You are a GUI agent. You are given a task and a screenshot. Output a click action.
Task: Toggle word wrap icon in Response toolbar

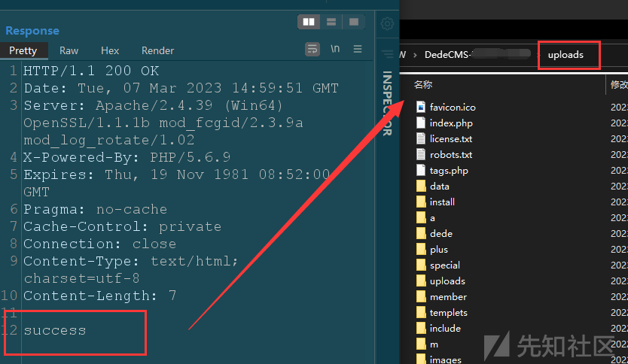point(312,49)
